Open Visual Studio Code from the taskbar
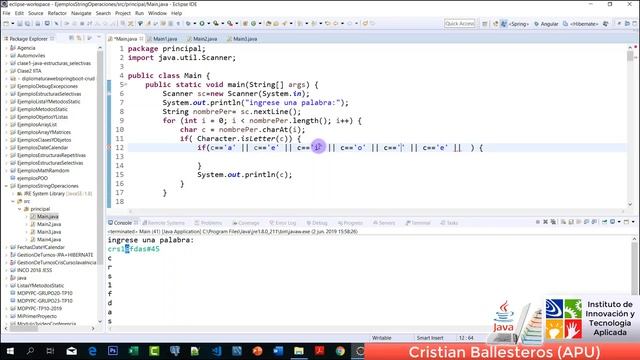Image resolution: width=640 pixels, height=360 pixels. (216, 351)
